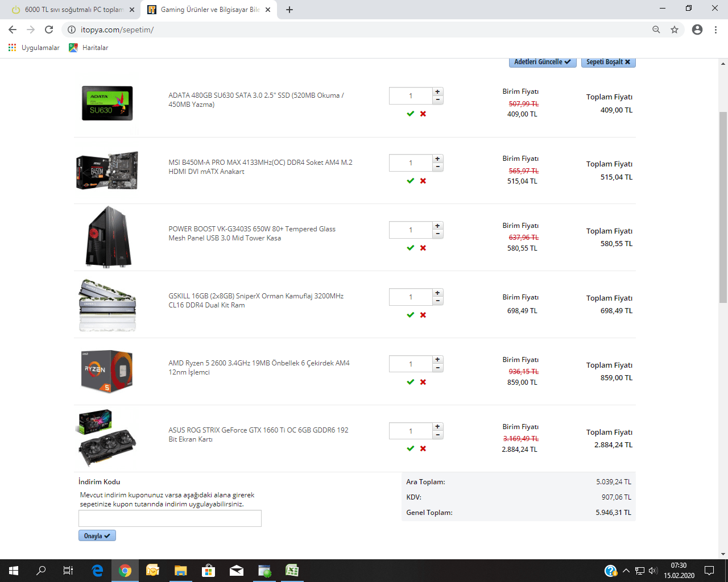Confirm quantity with green check for ADATA SSD
This screenshot has width=728, height=582.
pos(411,114)
